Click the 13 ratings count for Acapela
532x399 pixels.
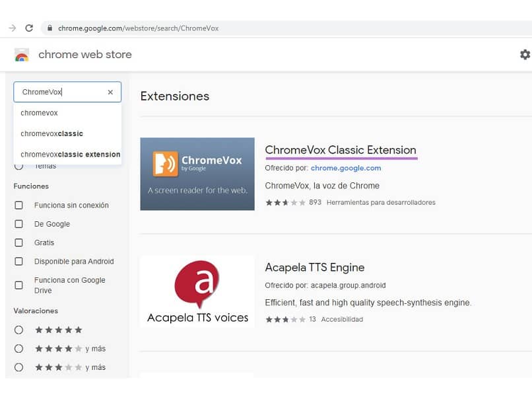click(312, 319)
